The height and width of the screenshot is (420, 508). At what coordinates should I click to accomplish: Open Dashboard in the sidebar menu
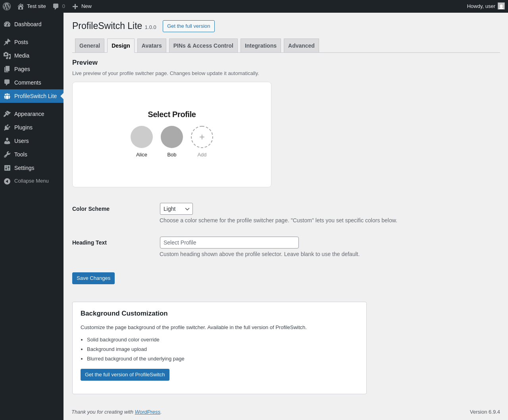[32, 24]
